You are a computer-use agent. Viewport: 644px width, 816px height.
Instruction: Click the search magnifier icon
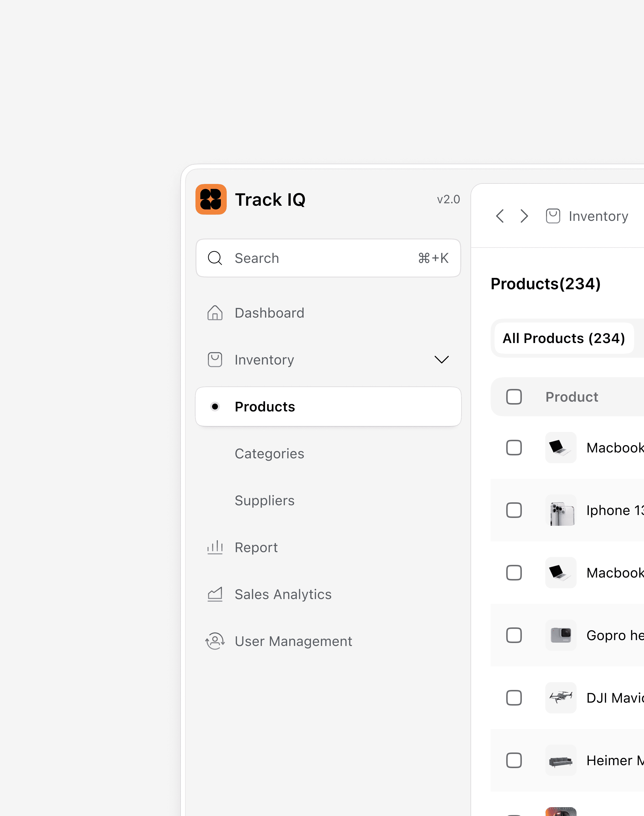click(215, 258)
